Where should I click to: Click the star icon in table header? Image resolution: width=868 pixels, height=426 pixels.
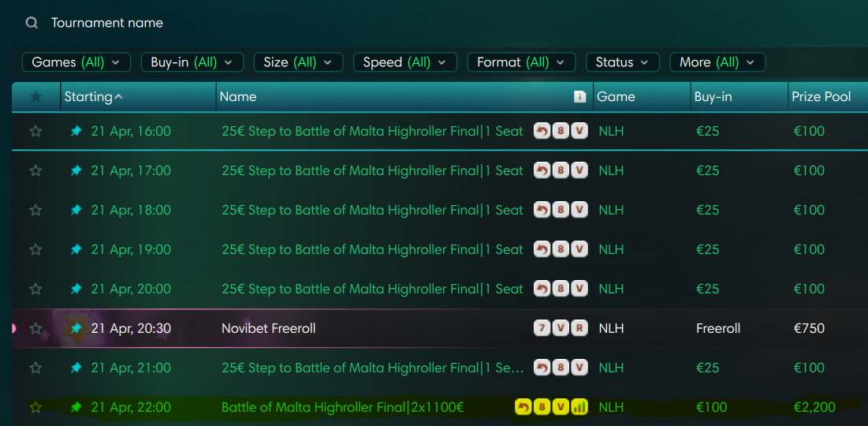35,97
